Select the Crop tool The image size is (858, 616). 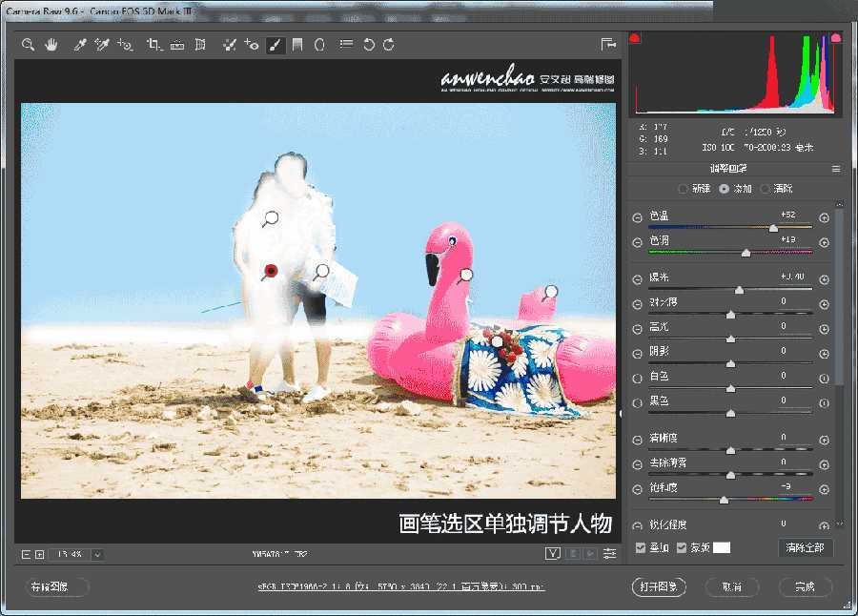pyautogui.click(x=154, y=44)
